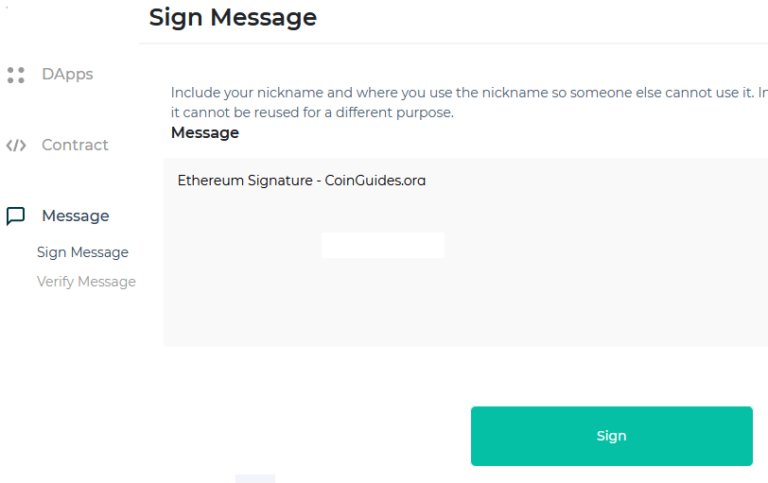Click the bold Message field label

(205, 133)
